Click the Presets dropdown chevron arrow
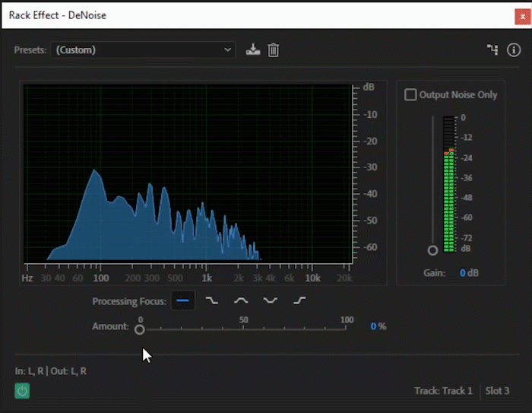 point(227,50)
